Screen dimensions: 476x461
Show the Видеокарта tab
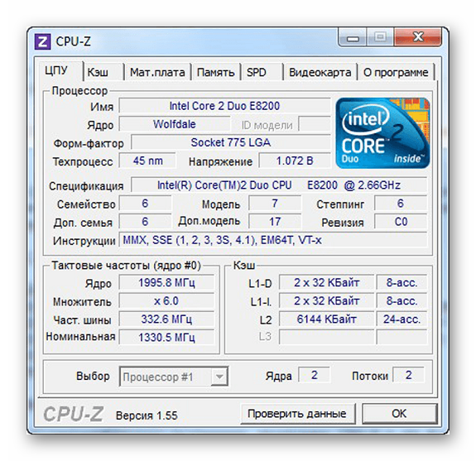pyautogui.click(x=320, y=72)
